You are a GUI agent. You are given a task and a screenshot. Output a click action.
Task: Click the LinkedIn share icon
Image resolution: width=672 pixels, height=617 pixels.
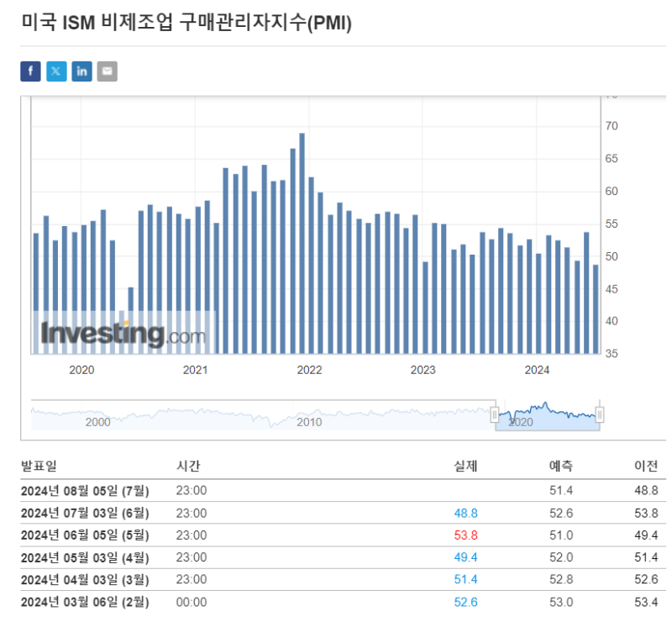coord(81,71)
